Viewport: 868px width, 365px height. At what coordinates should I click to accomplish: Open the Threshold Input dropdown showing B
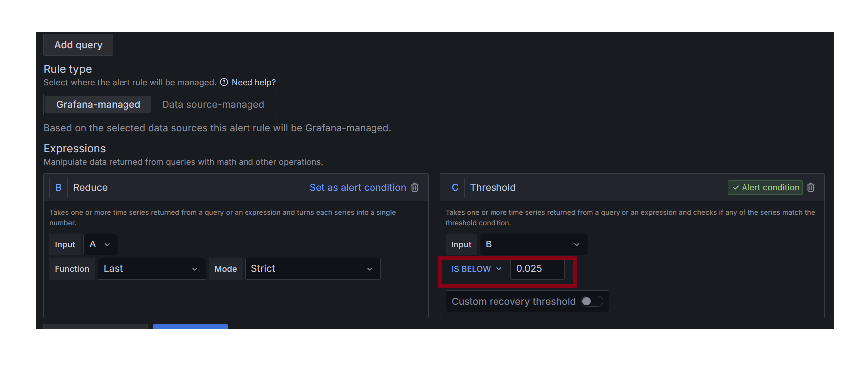(x=533, y=244)
